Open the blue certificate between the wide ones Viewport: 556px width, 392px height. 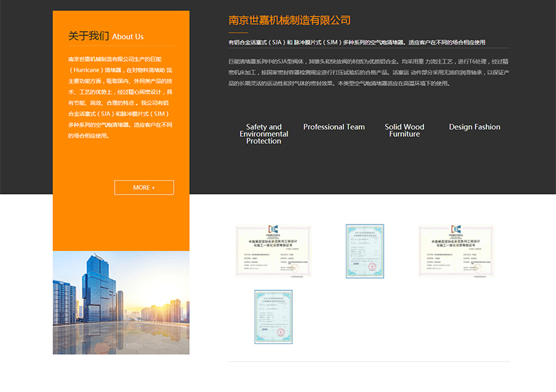[x=365, y=251]
